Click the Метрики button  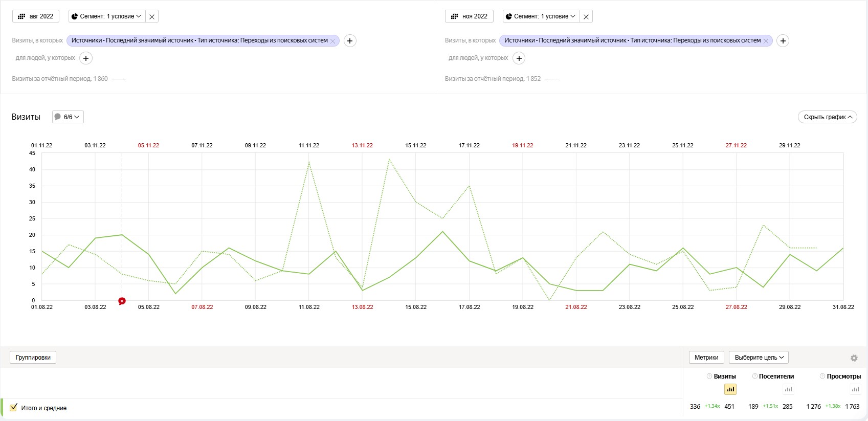pos(706,358)
